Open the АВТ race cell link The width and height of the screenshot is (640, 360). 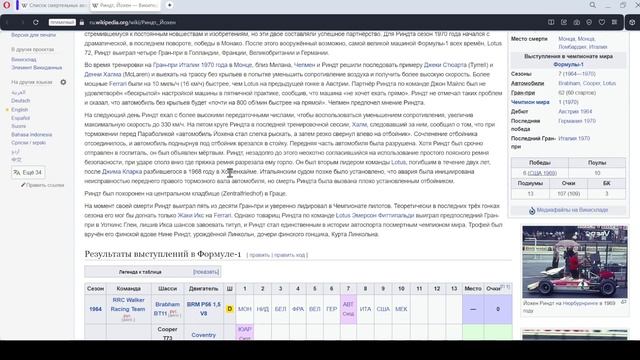click(x=348, y=304)
